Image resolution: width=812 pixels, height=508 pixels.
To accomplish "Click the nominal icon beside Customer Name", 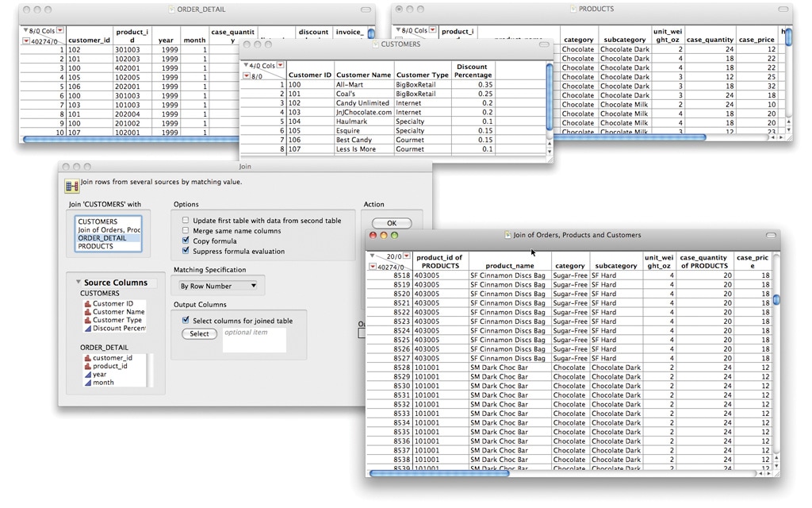I will coord(88,312).
